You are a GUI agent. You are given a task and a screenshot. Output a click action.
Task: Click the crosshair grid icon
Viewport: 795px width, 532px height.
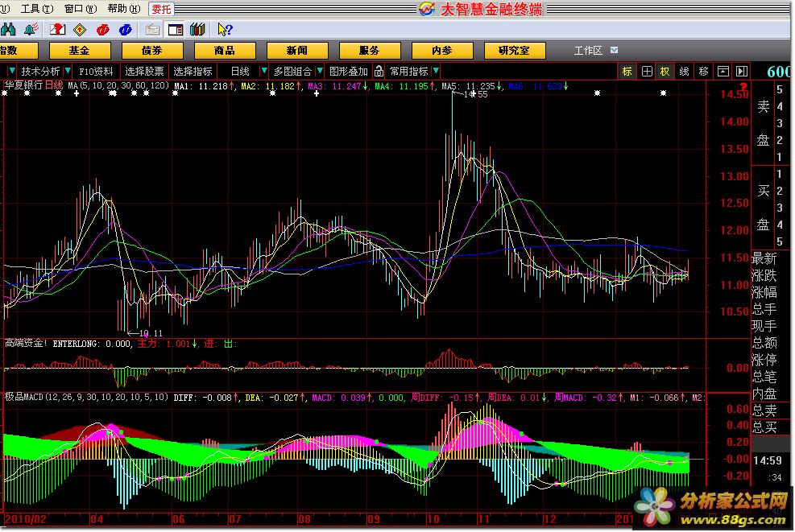pos(647,72)
